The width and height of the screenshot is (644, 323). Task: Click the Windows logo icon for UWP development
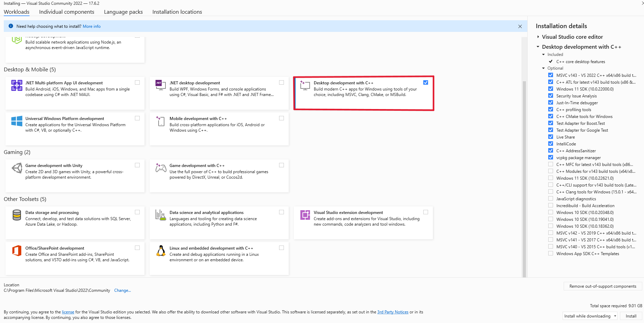click(x=16, y=121)
